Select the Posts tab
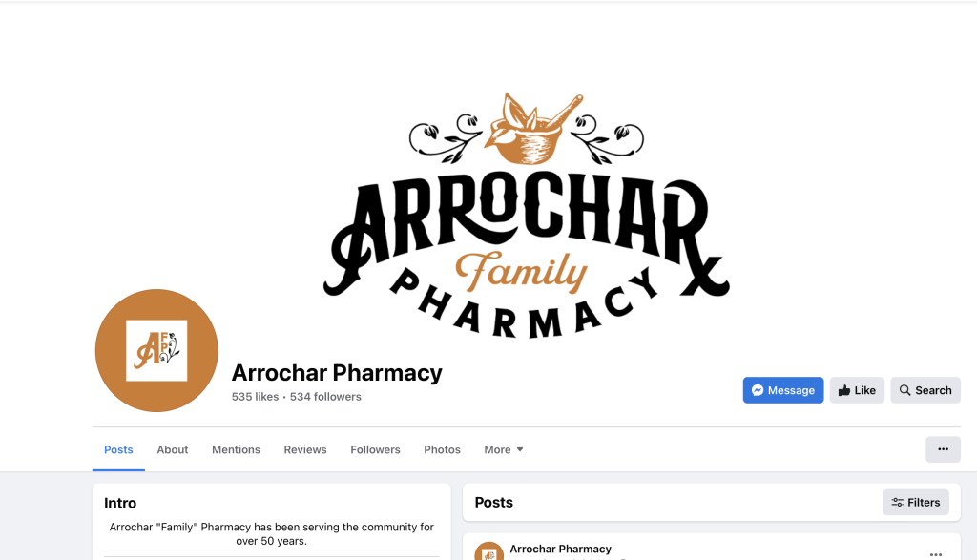Viewport: 977px width, 560px height. (118, 449)
